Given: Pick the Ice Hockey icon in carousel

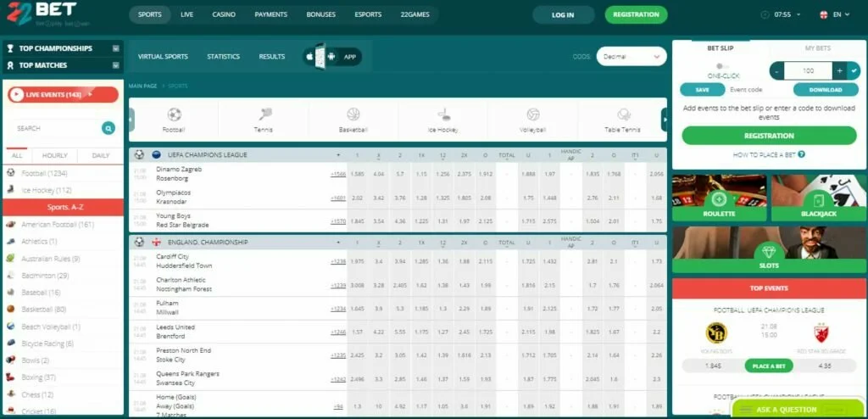Looking at the screenshot, I should pos(442,115).
